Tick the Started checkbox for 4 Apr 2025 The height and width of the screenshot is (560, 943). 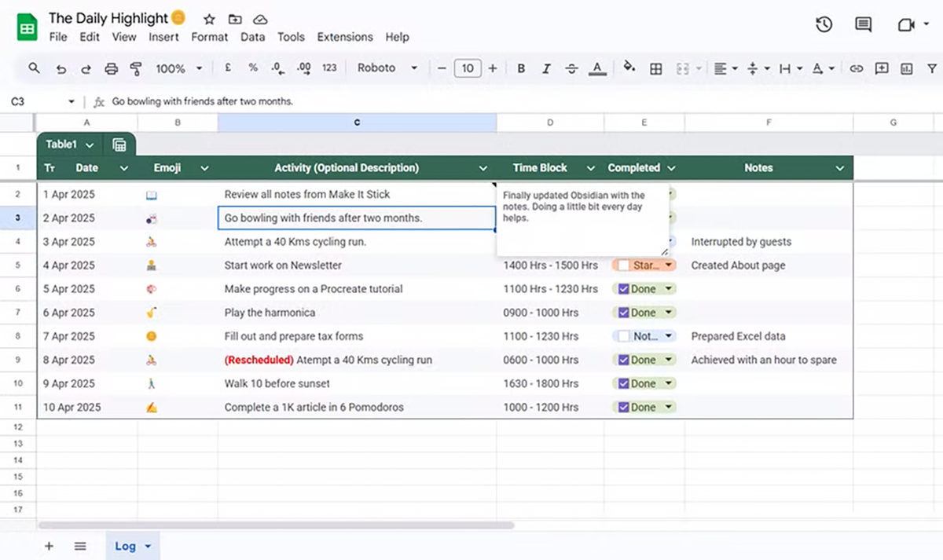click(x=623, y=265)
